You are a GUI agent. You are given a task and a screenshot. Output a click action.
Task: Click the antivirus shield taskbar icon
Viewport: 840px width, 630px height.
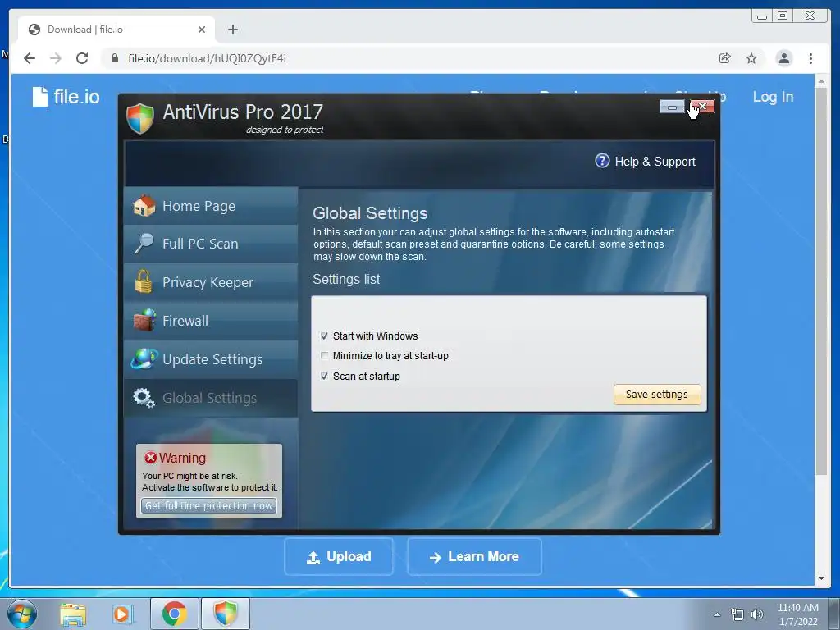coord(226,614)
